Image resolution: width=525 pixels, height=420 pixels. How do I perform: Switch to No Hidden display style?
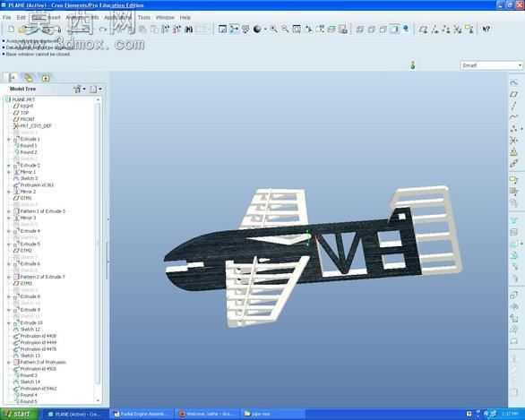383,30
